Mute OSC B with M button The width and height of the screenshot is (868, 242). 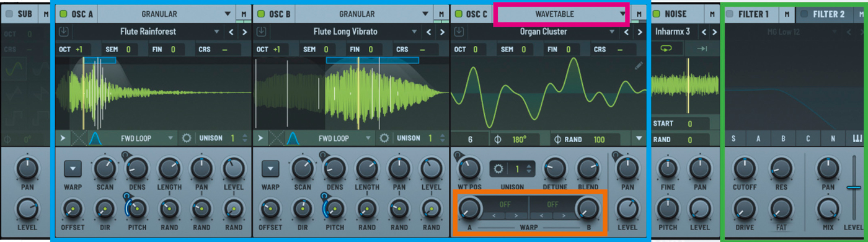(441, 14)
